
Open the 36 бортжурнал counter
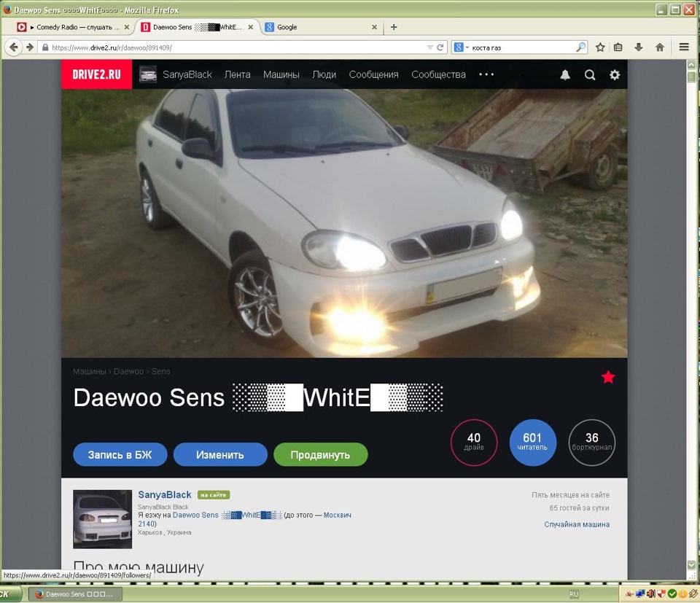(x=592, y=443)
